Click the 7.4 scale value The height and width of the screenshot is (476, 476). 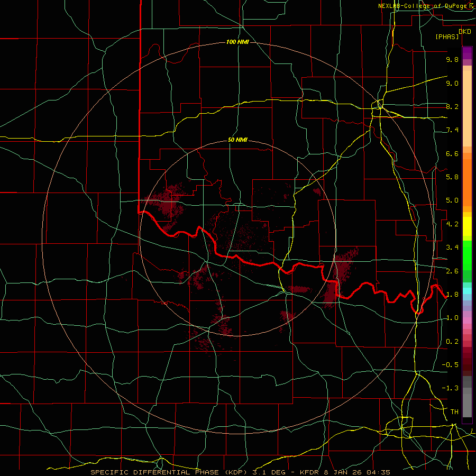[452, 130]
